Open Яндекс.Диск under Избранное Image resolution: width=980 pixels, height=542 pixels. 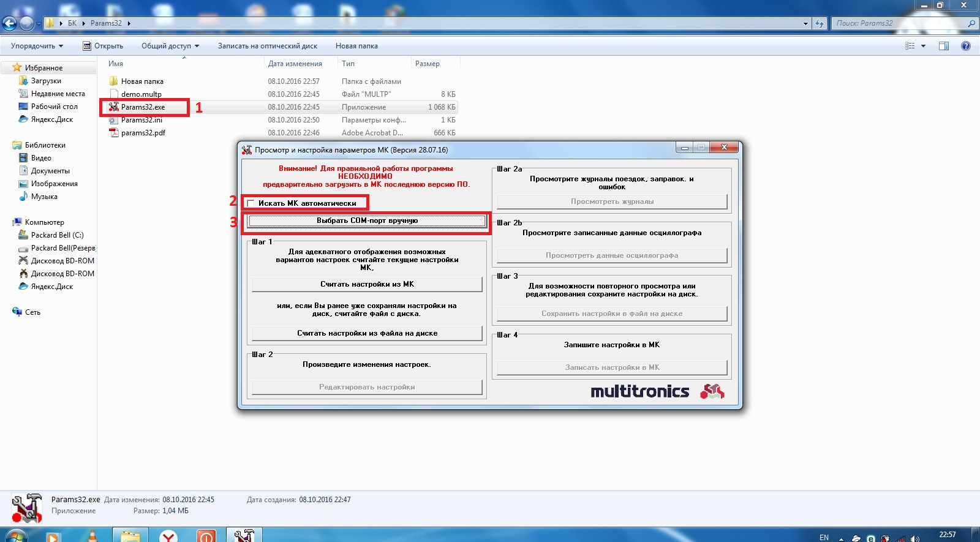pos(51,119)
